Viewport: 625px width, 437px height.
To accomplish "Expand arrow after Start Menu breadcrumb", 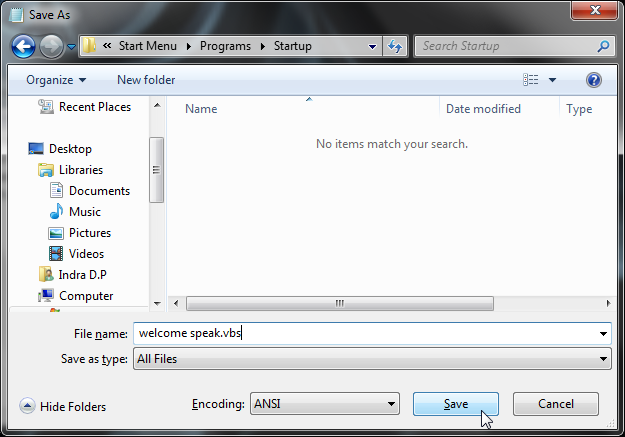I will coord(189,46).
